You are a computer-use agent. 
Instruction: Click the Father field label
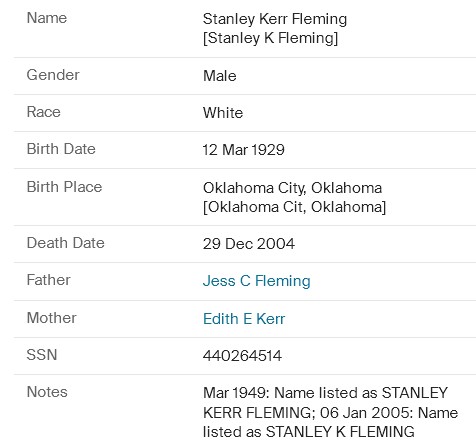coord(49,280)
